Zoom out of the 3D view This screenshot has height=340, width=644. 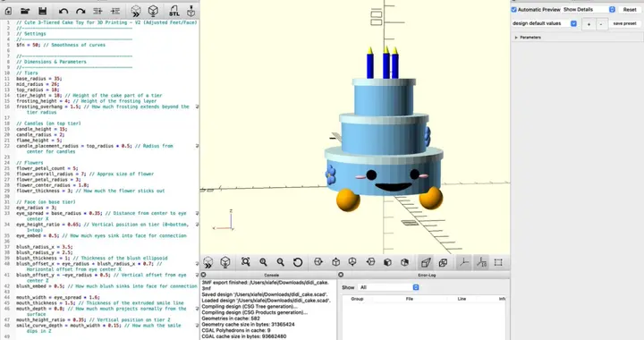coord(281,262)
